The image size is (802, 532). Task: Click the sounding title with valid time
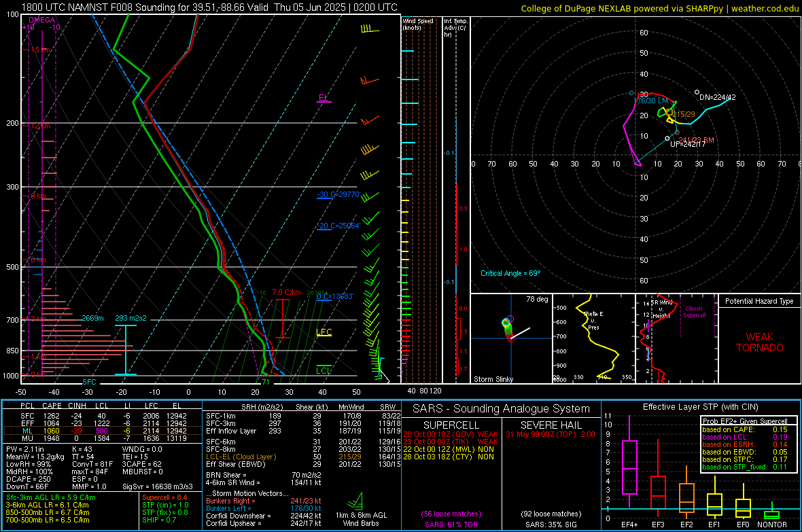coord(209,7)
